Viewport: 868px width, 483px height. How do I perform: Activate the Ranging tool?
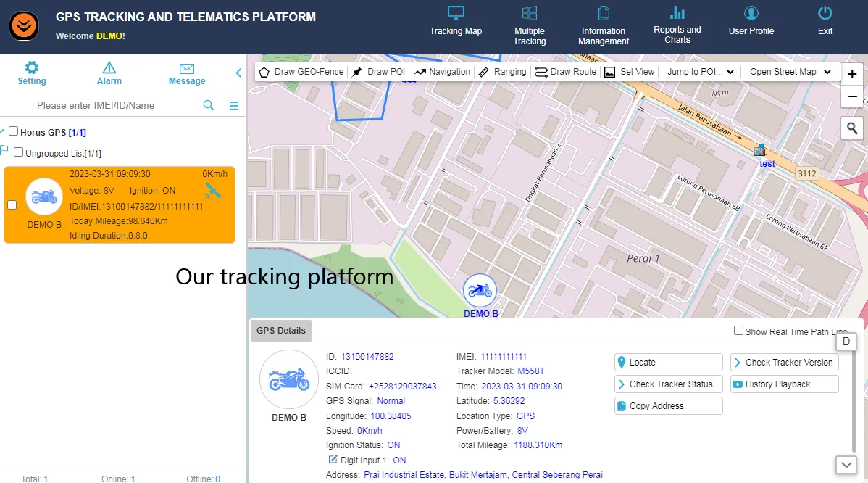[503, 72]
